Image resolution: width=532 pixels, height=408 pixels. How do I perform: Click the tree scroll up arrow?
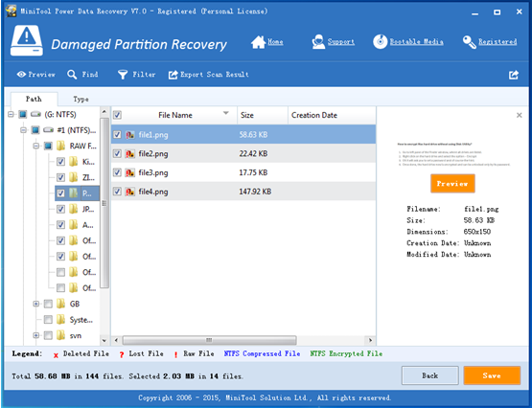pyautogui.click(x=104, y=111)
